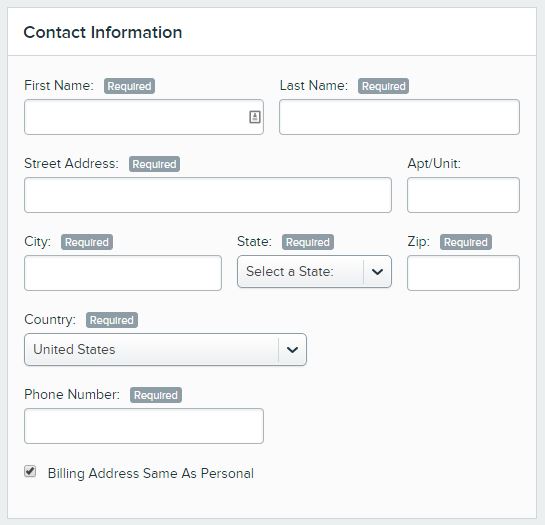Click the Zip code field

463,273
